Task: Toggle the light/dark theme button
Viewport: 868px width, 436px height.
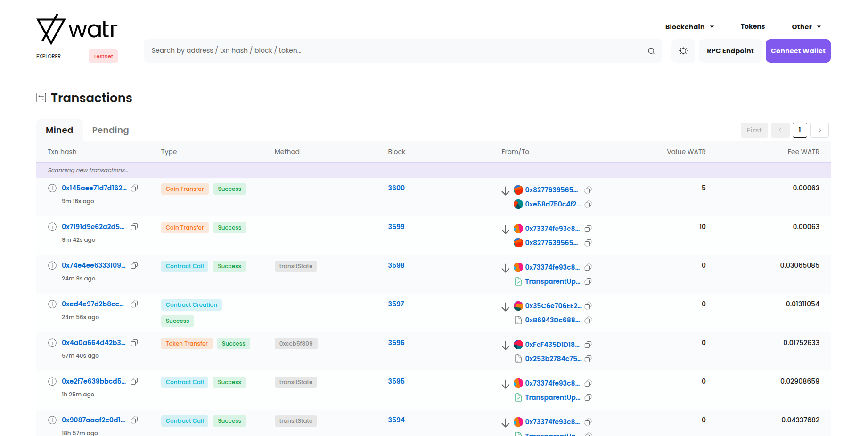Action: pyautogui.click(x=683, y=51)
